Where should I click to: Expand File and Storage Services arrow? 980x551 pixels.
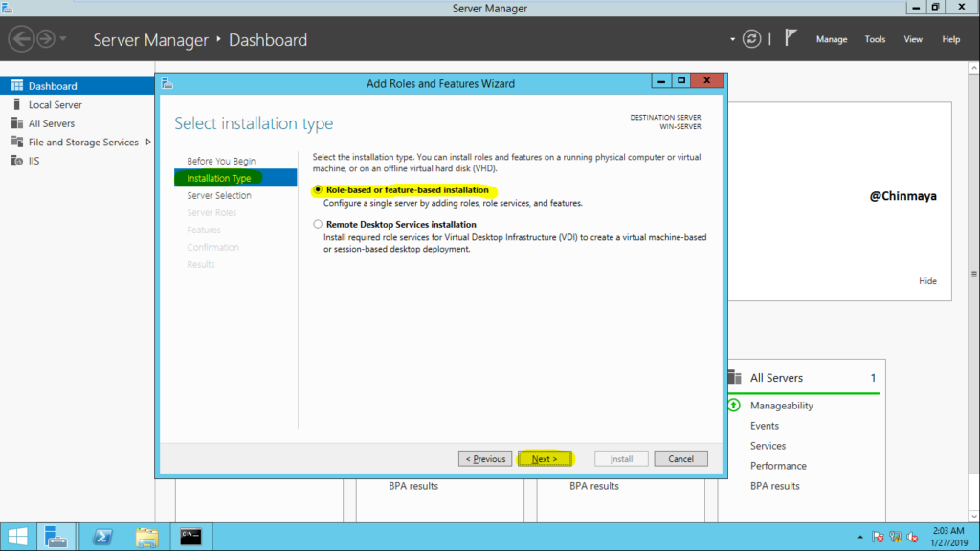click(x=148, y=142)
